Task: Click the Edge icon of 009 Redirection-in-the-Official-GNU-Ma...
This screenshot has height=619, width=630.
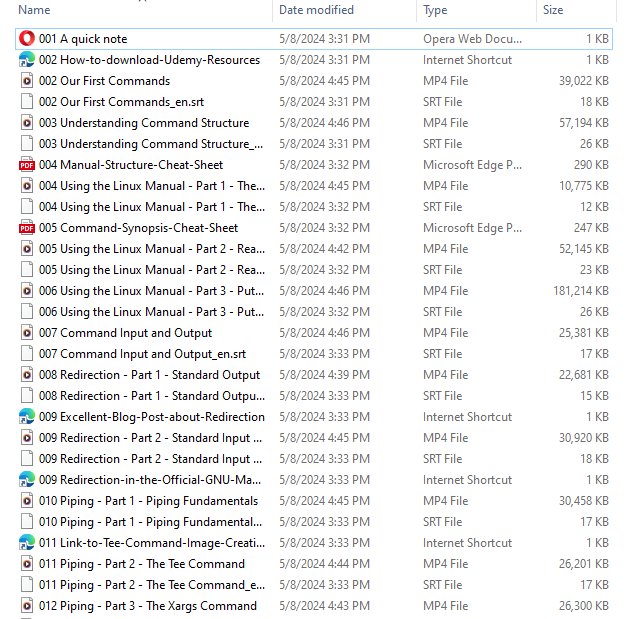Action: (x=27, y=480)
